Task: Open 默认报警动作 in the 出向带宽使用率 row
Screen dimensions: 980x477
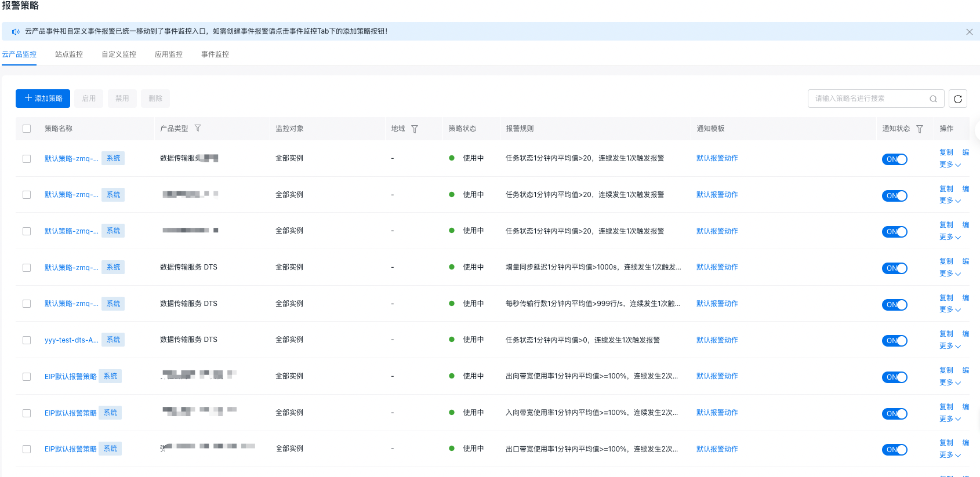Action: point(717,376)
